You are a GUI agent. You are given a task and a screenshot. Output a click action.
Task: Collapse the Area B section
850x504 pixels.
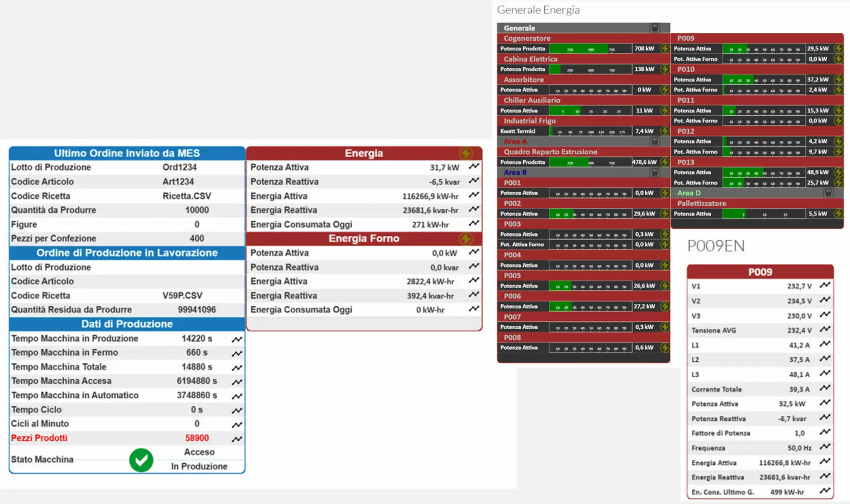655,172
